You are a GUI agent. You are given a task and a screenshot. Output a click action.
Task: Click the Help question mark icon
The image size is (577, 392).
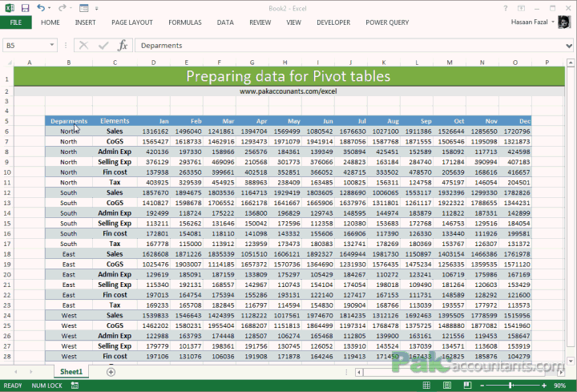506,8
